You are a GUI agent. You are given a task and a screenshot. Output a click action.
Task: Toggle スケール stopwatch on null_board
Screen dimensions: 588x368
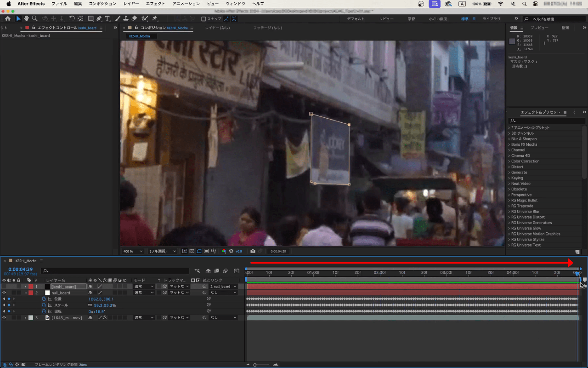[44, 305]
